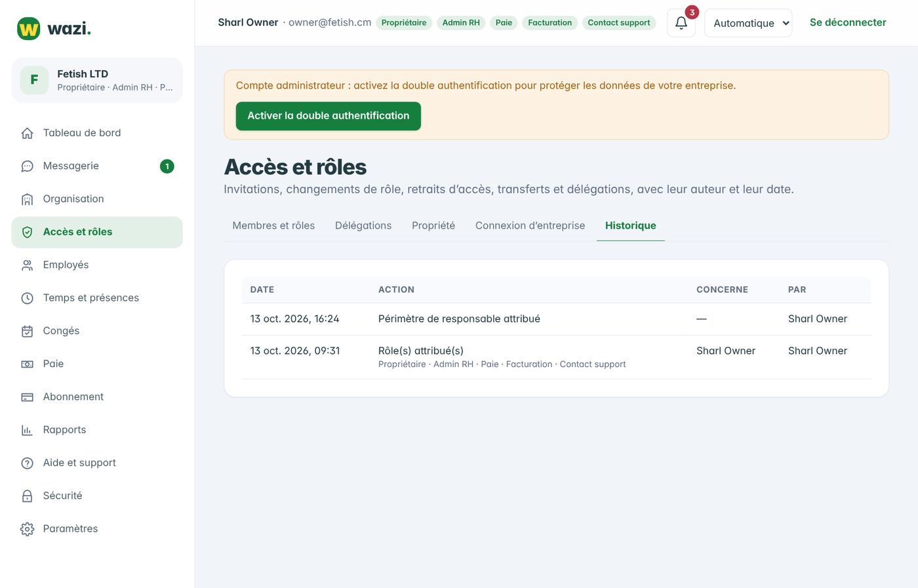The height and width of the screenshot is (588, 918).
Task: Click the Facturation role badge
Action: (549, 23)
